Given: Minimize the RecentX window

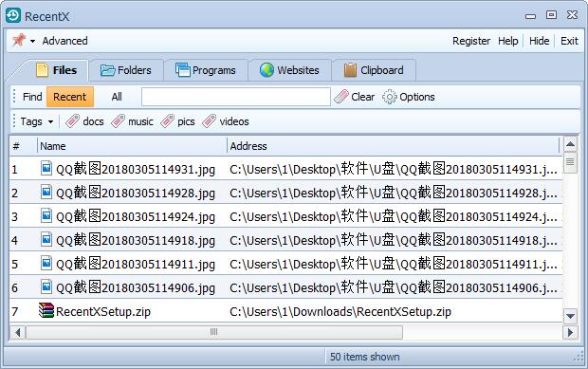Looking at the screenshot, I should 530,16.
